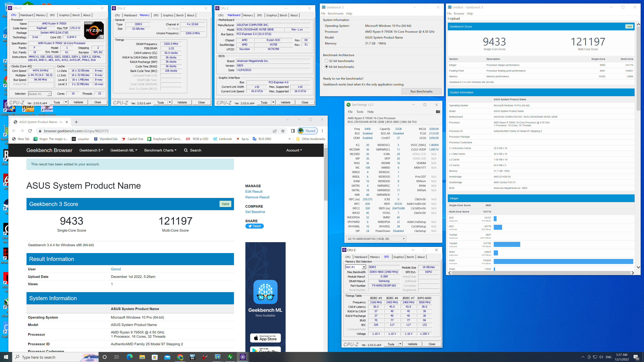Expand Benchmark Charts menu
This screenshot has height=362, width=644.
coord(160,150)
